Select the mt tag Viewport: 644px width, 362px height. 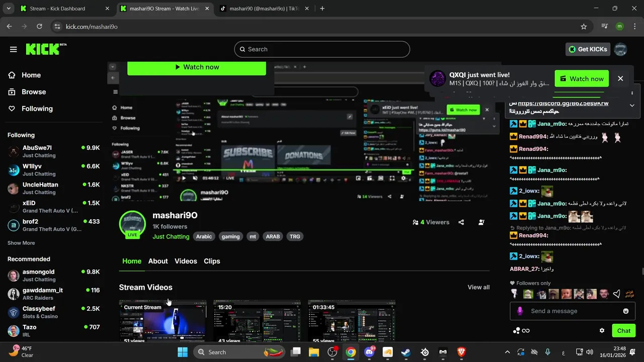[x=253, y=236]
